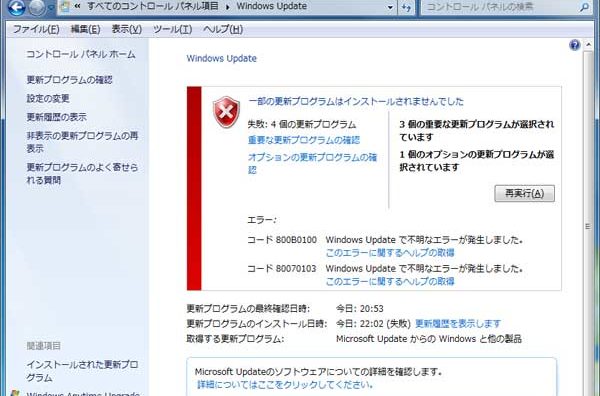Open インストールされた更新プログラム link
The image size is (600, 396).
pos(82,371)
